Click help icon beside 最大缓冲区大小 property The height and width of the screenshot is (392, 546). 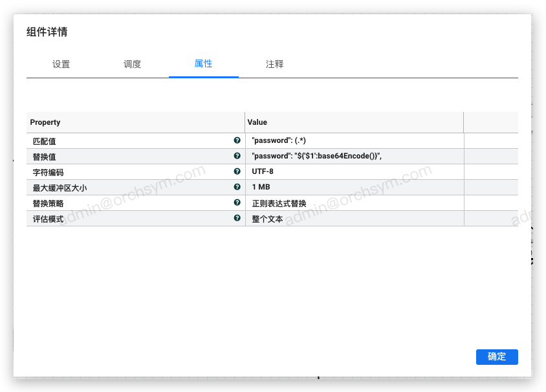[237, 187]
